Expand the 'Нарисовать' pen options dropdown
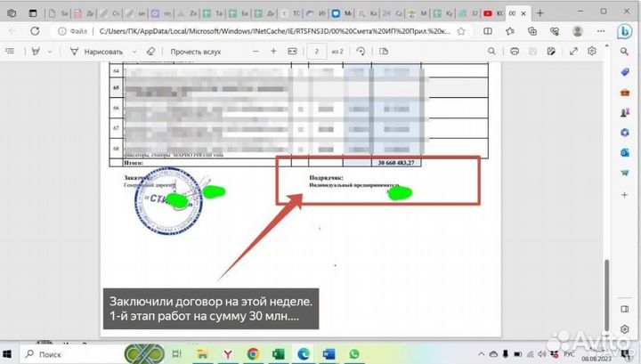The image size is (641, 364). (134, 52)
